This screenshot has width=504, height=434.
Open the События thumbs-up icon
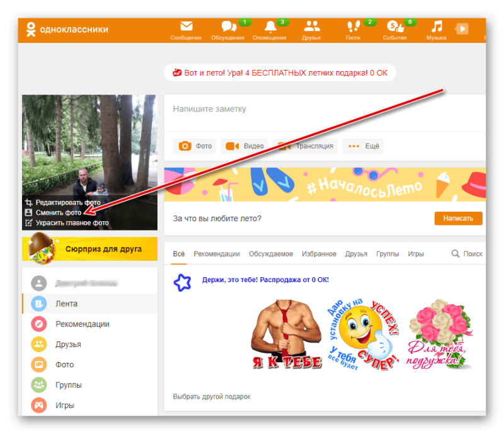(395, 26)
